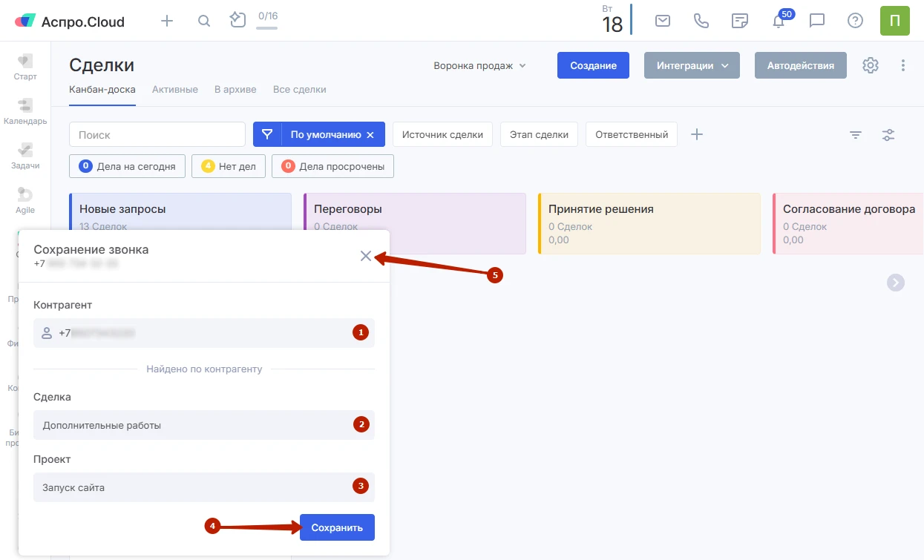924x560 pixels.
Task: Click the phone calls icon
Action: [701, 21]
